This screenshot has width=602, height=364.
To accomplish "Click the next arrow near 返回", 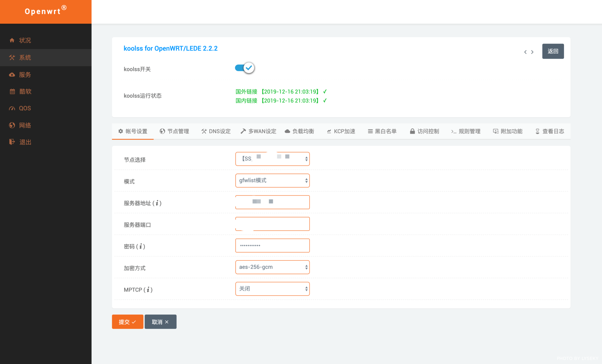I will tap(532, 52).
